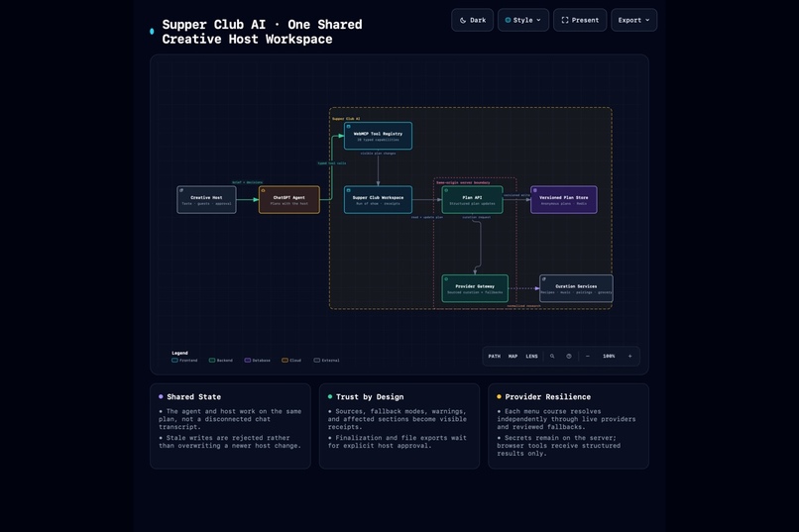
Task: Switch to LENS view mode
Action: click(531, 357)
